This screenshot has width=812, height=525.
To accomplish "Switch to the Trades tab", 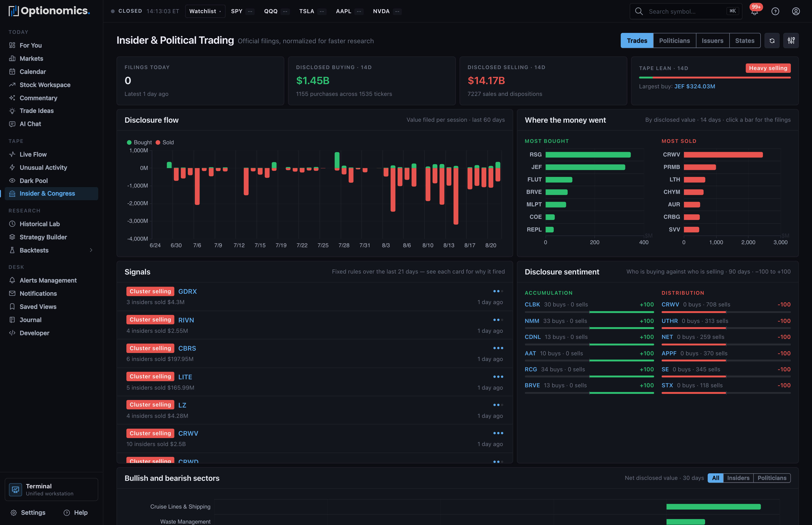I will click(637, 41).
